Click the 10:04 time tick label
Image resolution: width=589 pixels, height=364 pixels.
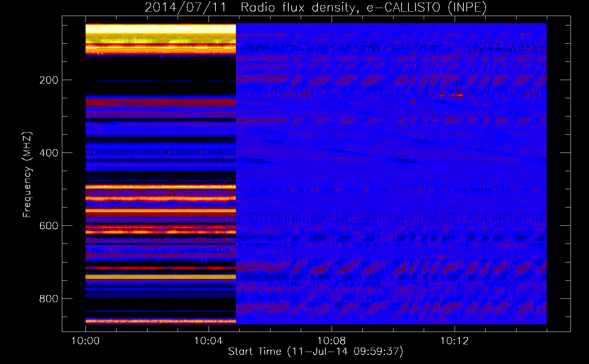(209, 341)
